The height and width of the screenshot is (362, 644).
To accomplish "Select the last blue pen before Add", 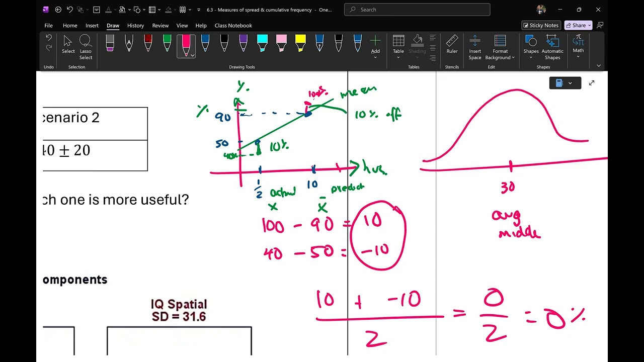I will (x=357, y=43).
